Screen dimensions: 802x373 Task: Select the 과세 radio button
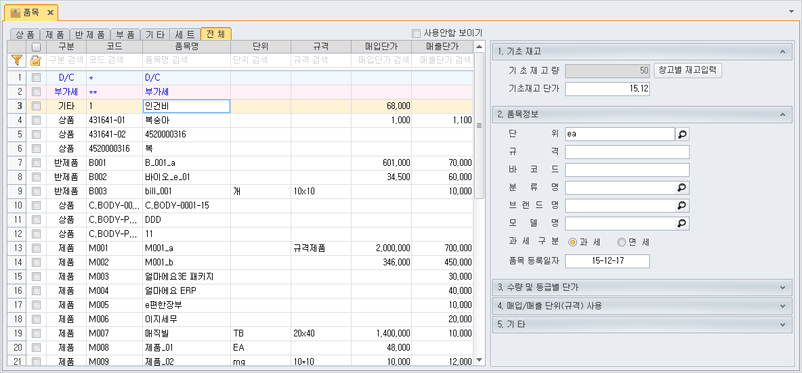point(573,242)
